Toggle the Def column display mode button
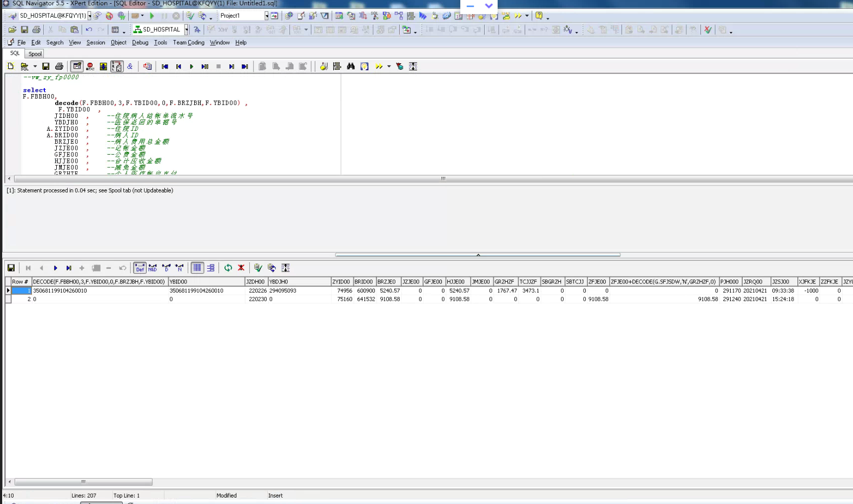The width and height of the screenshot is (853, 504). click(140, 268)
